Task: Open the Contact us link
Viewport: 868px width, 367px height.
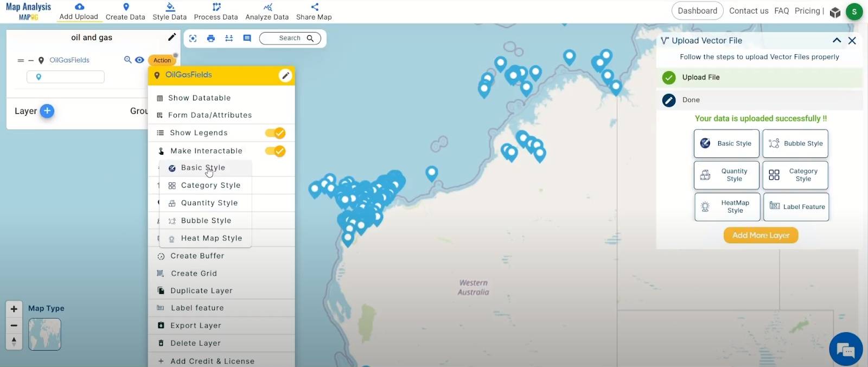Action: pyautogui.click(x=749, y=11)
